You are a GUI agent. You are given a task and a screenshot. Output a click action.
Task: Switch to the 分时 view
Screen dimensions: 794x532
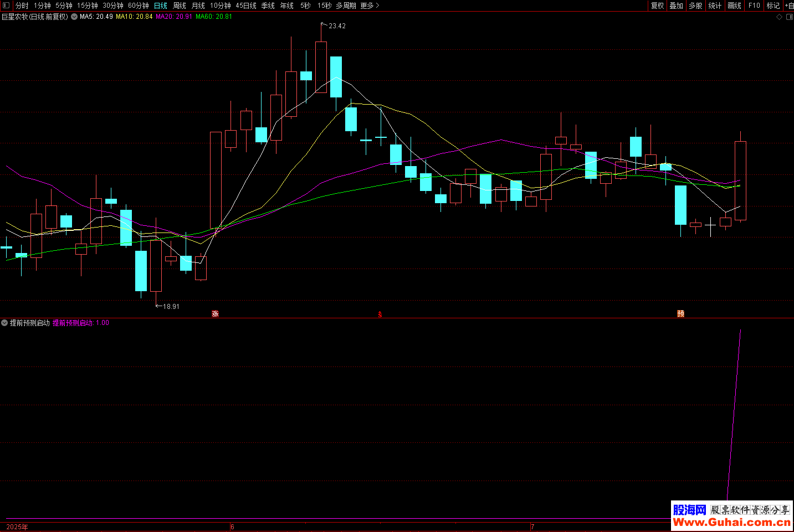(22, 6)
